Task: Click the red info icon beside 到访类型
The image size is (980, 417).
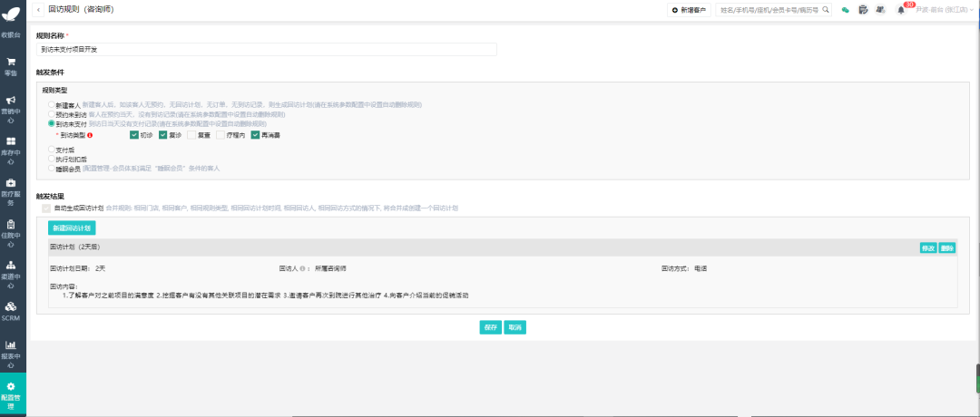Action: 90,135
